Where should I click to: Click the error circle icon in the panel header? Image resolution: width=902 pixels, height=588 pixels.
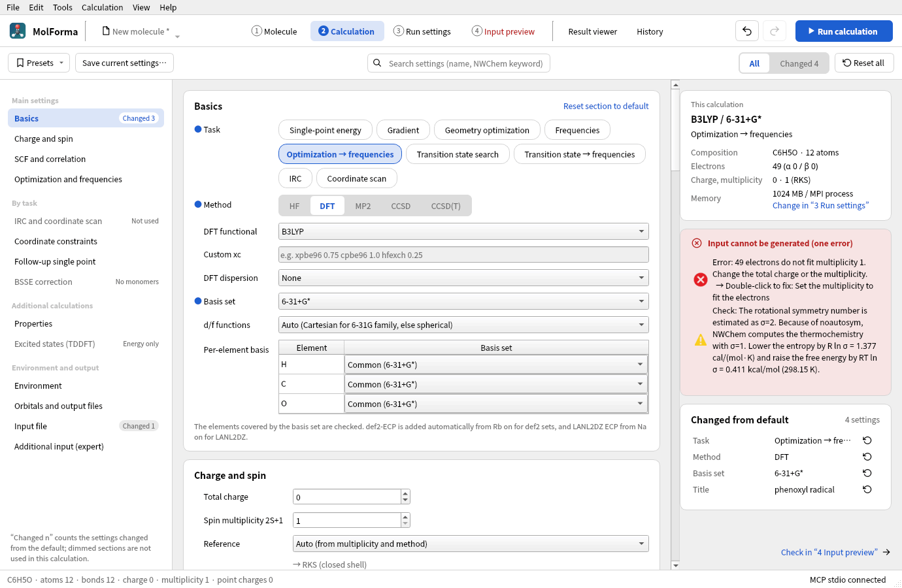[x=697, y=243]
